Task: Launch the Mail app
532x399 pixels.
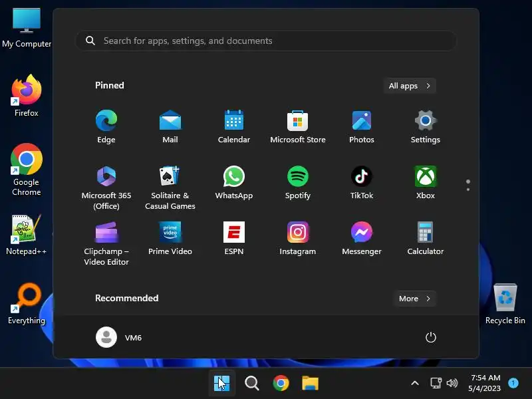Action: pos(170,126)
